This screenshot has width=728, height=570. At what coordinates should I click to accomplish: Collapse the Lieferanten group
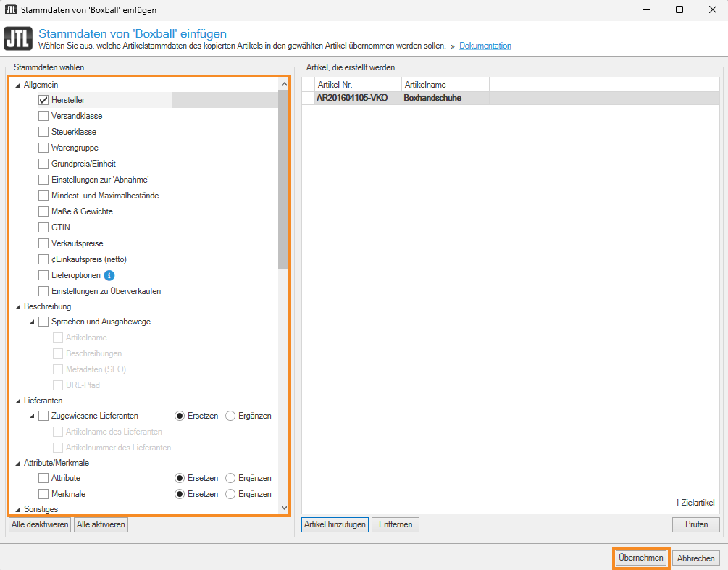pos(17,401)
